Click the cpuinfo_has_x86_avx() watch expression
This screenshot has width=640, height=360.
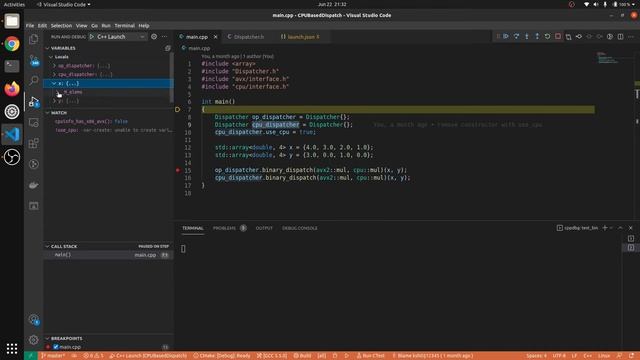pos(91,122)
